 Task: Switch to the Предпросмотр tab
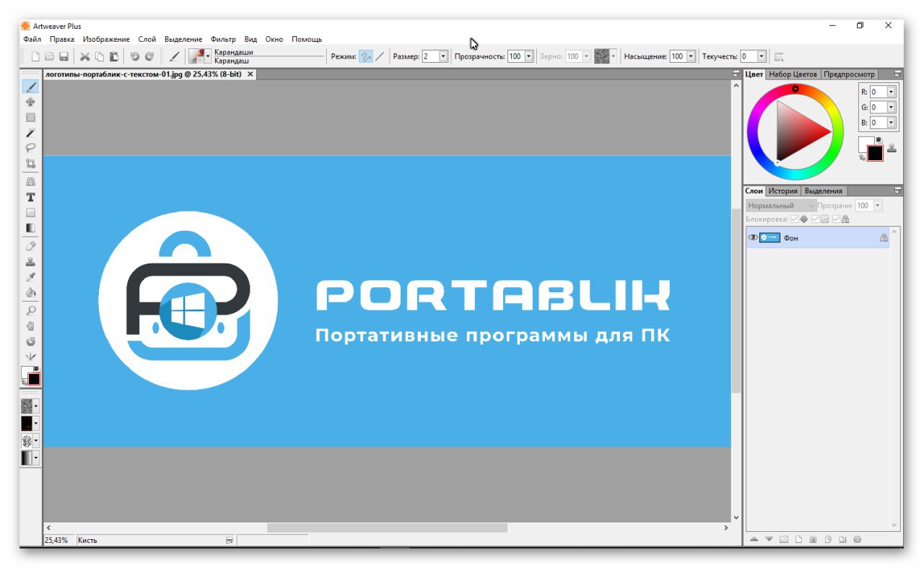click(849, 74)
